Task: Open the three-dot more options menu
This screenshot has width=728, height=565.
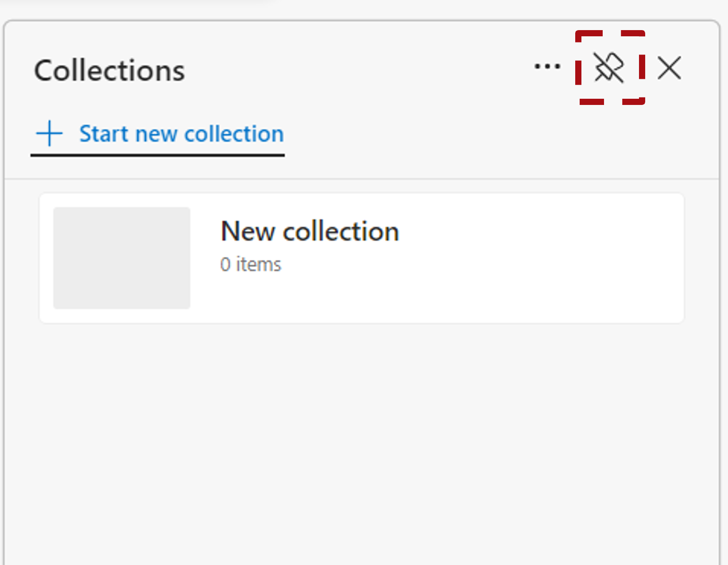Action: coord(547,67)
